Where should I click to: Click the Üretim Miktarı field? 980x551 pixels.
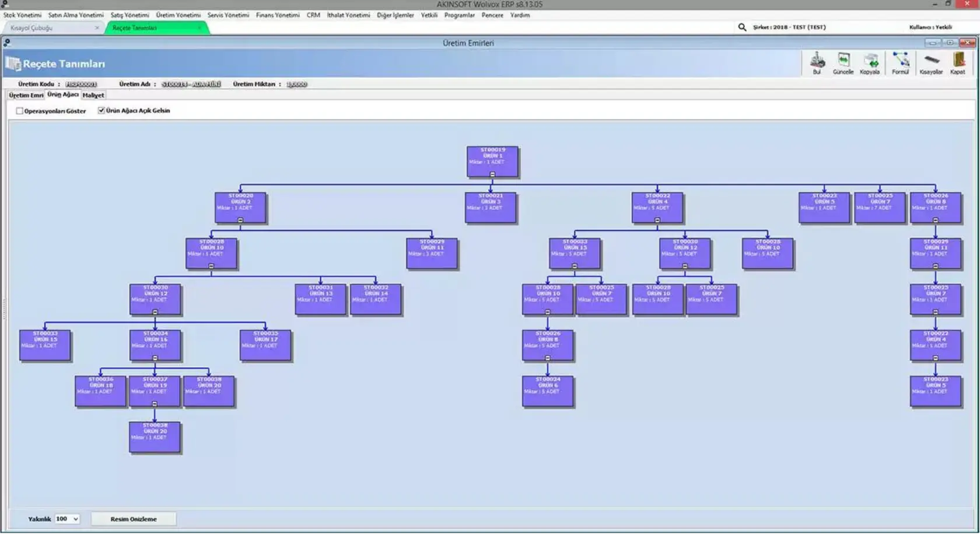point(297,84)
